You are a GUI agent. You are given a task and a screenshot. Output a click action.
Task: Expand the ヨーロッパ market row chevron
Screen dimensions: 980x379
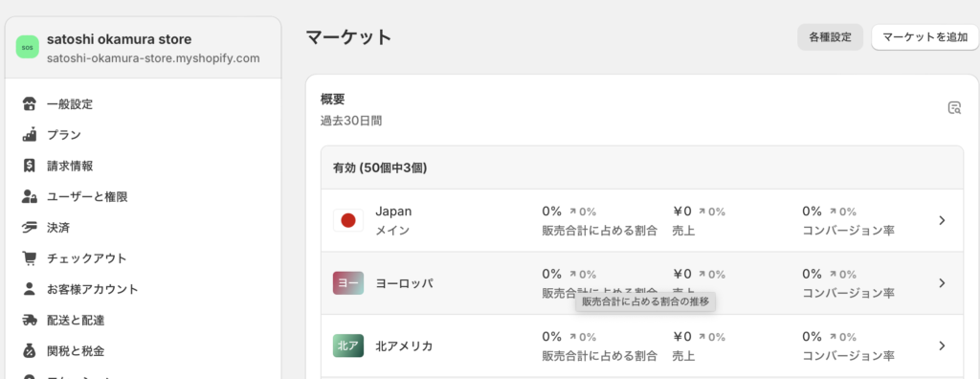click(942, 282)
